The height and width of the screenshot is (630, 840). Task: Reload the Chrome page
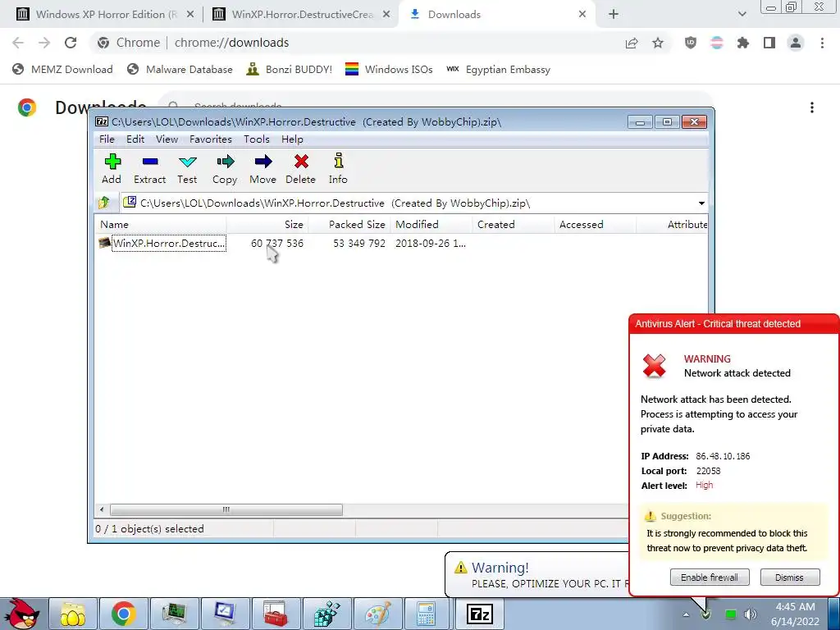click(x=71, y=43)
